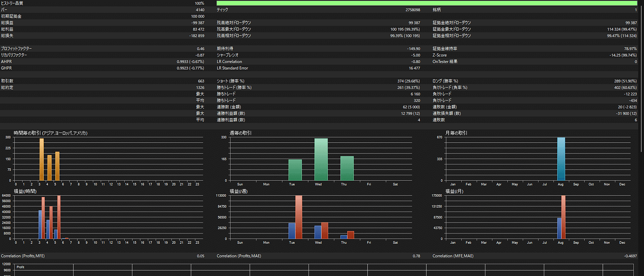Select the LR Correlation label

(230, 62)
